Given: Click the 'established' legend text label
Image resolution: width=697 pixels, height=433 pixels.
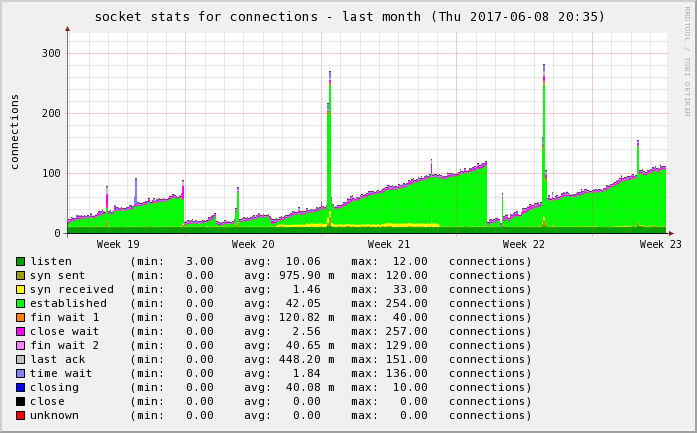Looking at the screenshot, I should pyautogui.click(x=68, y=303).
